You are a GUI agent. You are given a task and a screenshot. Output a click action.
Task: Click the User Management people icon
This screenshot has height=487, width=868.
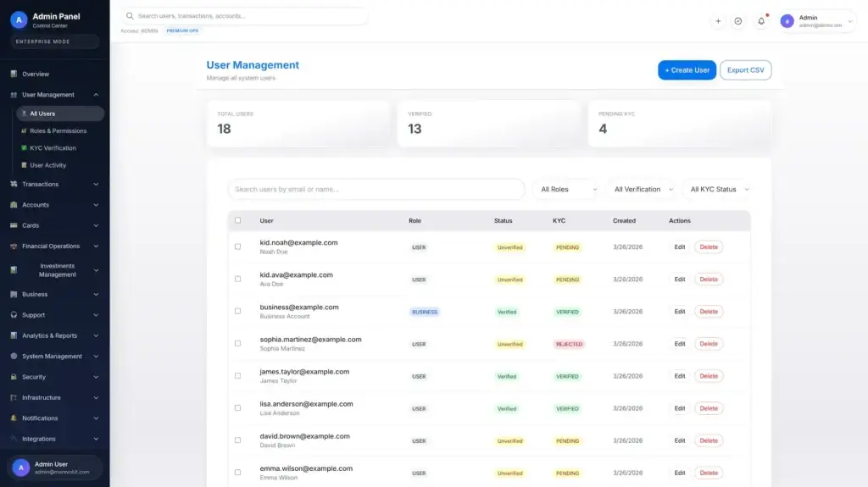pos(14,95)
